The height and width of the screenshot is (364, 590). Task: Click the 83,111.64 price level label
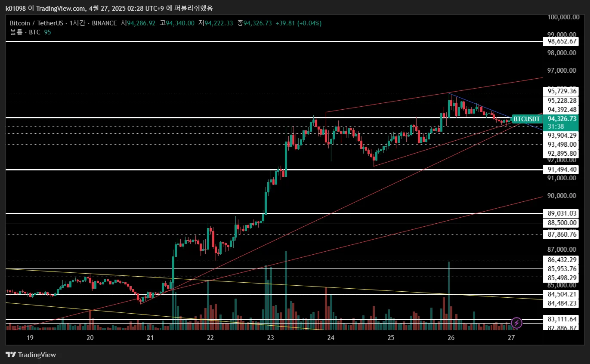click(562, 319)
